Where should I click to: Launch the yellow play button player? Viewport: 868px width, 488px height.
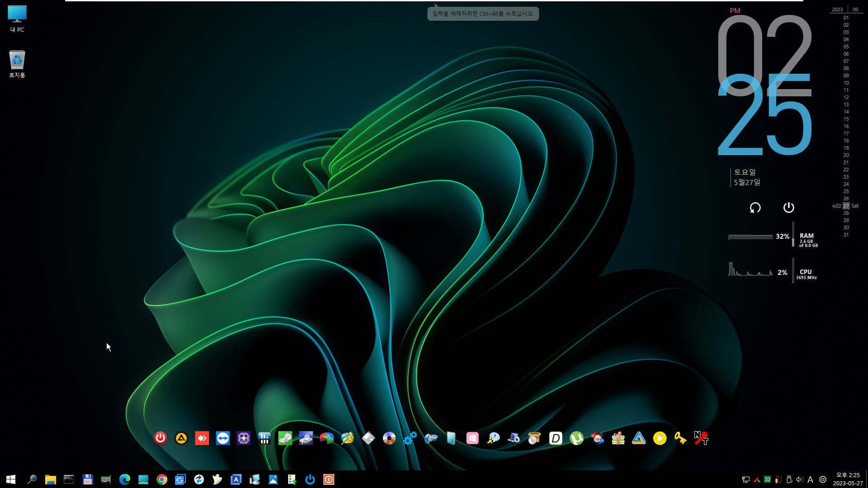[659, 438]
